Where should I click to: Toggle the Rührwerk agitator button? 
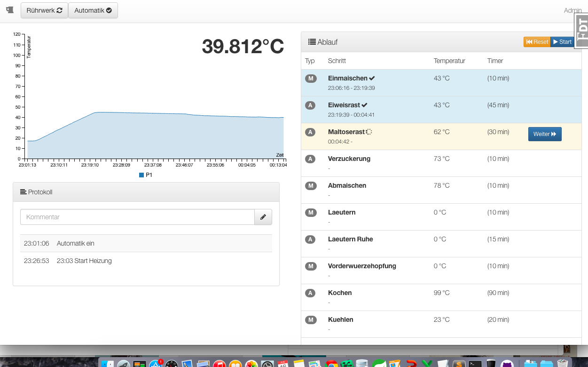pos(44,10)
